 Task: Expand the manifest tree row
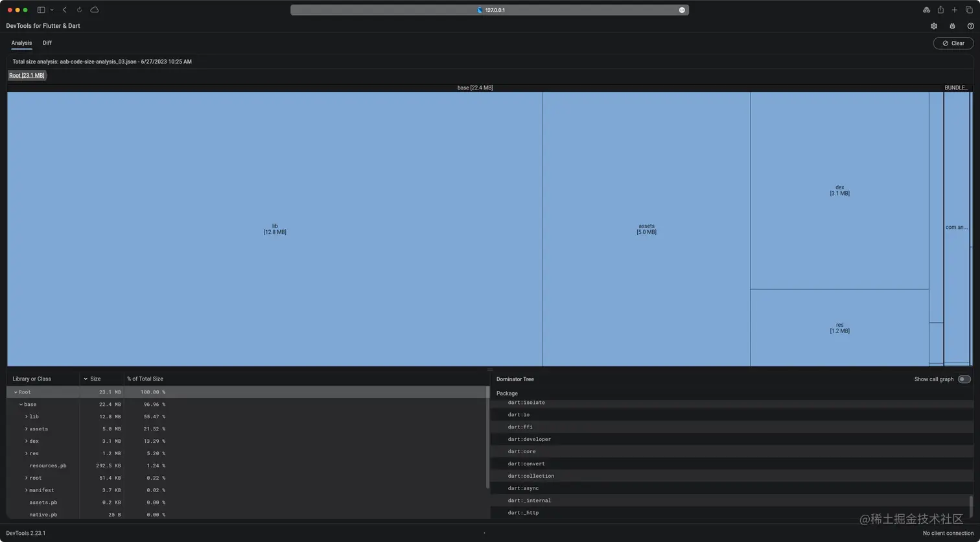click(x=26, y=490)
